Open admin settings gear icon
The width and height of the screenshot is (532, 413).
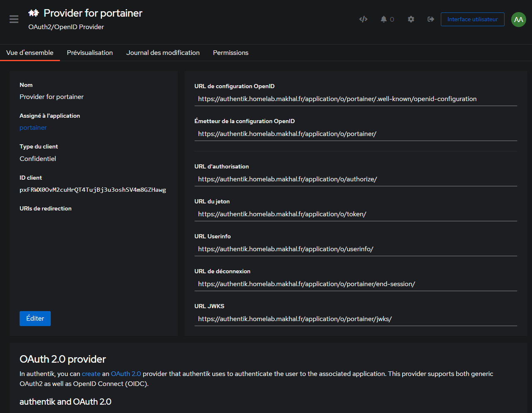click(x=411, y=19)
